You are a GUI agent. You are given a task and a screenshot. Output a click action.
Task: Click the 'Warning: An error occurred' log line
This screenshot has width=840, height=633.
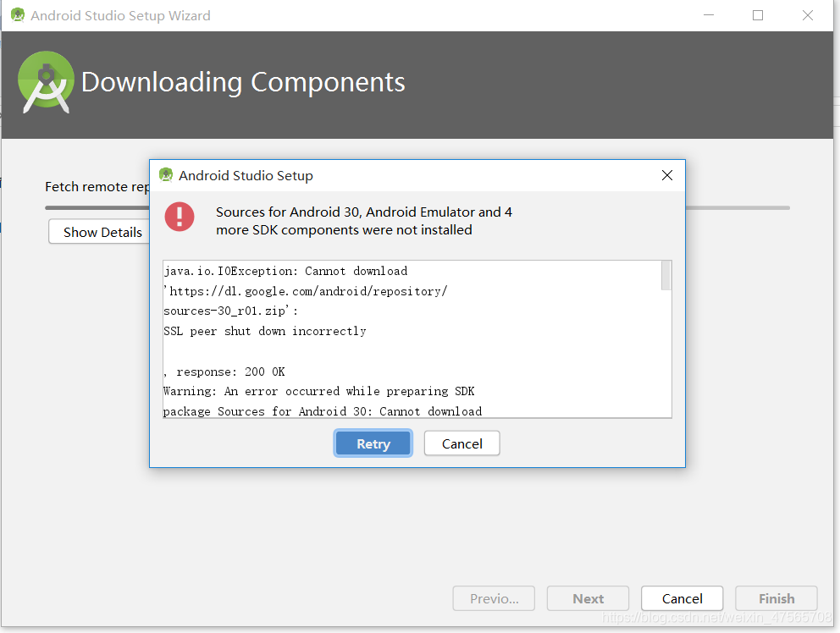click(x=318, y=391)
